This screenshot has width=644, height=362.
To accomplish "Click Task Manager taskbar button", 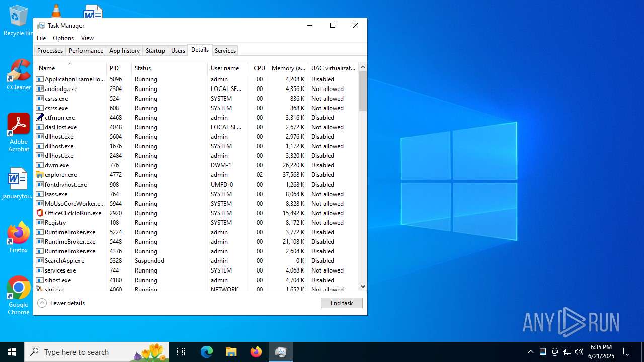I will coord(281,352).
